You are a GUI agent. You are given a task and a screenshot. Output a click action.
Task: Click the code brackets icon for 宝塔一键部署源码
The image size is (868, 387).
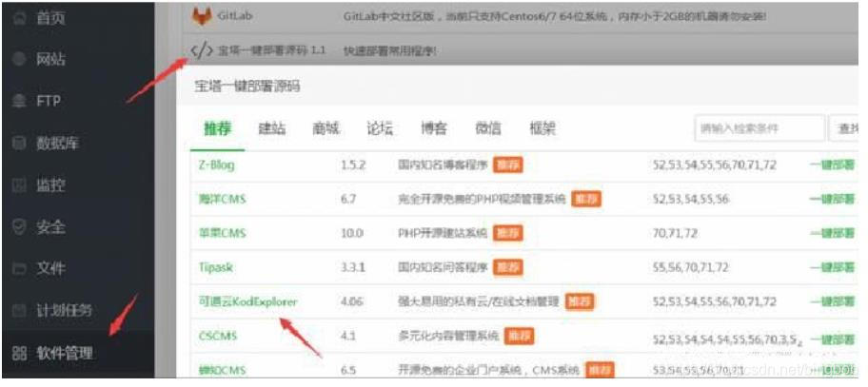point(202,50)
